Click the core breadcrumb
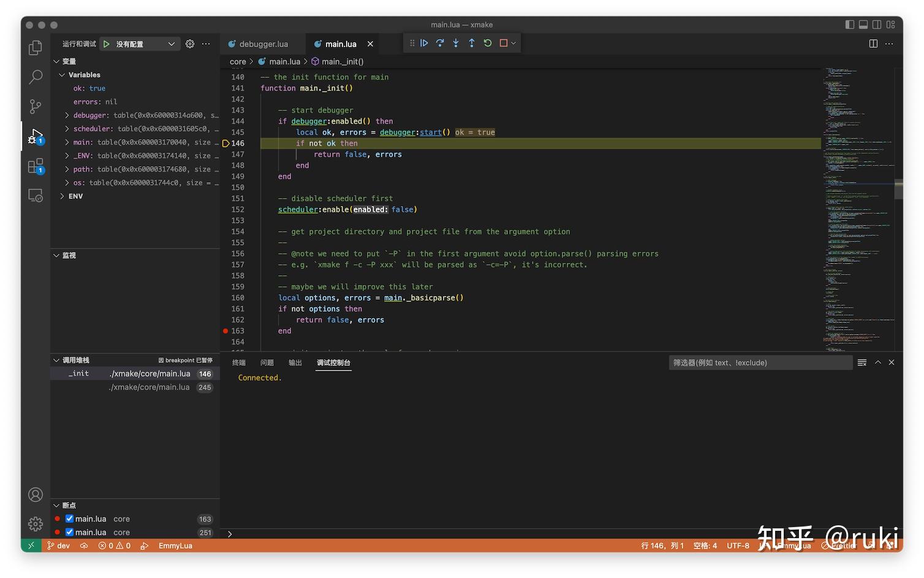The width and height of the screenshot is (924, 578). click(238, 61)
